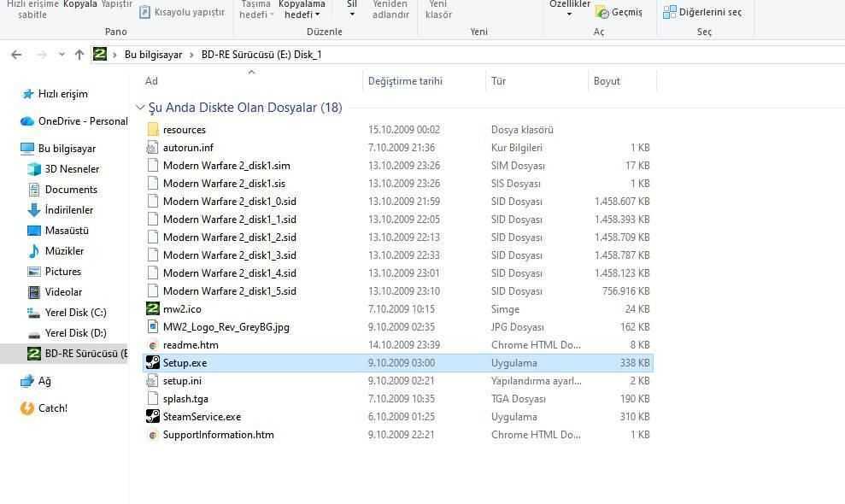The width and height of the screenshot is (845, 504).
Task: Select the setup.ini file icon
Action: pyautogui.click(x=153, y=380)
